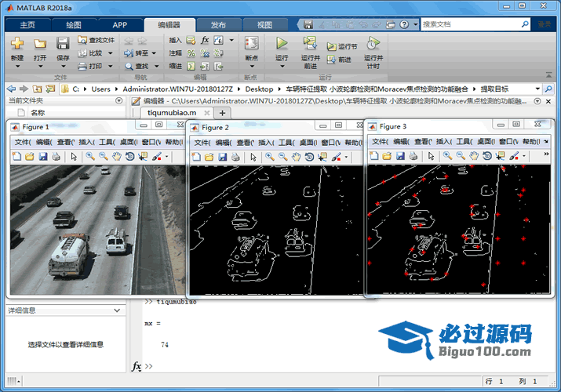Run the script with green Run arrow
The height and width of the screenshot is (392, 561).
[282, 43]
